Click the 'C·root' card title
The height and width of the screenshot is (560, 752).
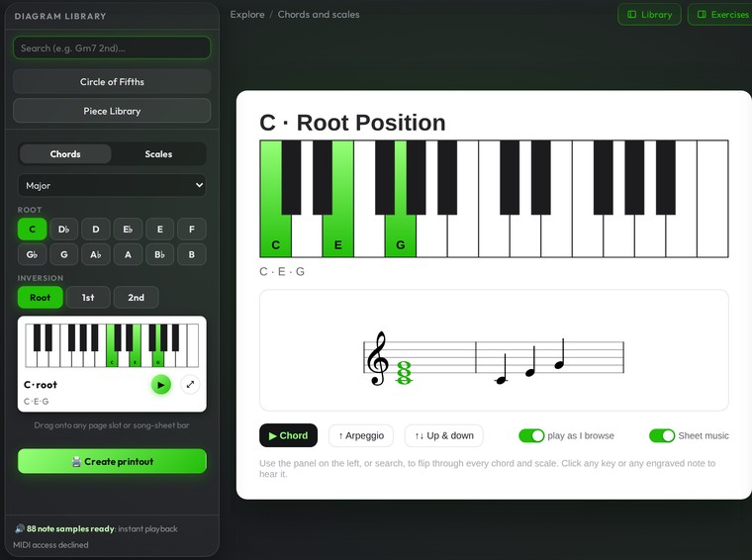point(41,385)
